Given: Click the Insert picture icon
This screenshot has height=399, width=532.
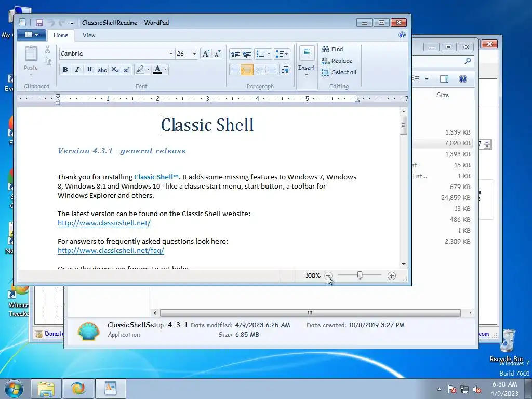Looking at the screenshot, I should tap(307, 52).
